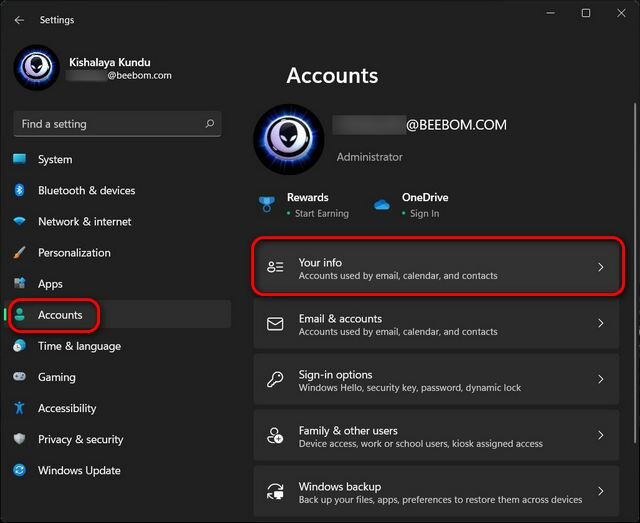Open Windows Update page
The image size is (640, 523).
pos(118,470)
